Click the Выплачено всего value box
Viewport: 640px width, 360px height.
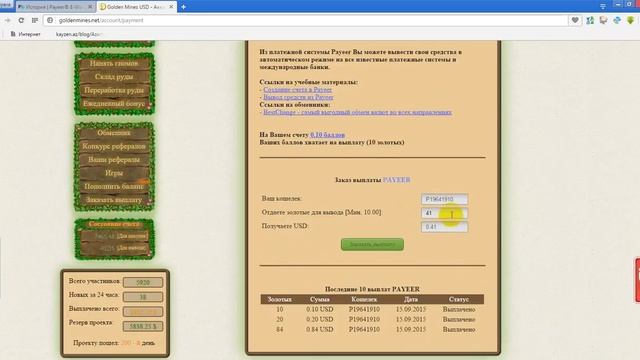coord(143,312)
